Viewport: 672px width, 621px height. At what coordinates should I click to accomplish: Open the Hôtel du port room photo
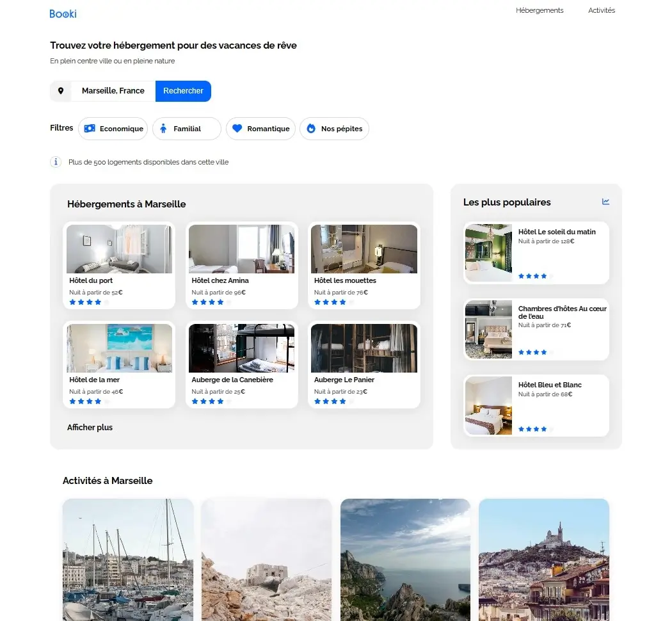119,249
